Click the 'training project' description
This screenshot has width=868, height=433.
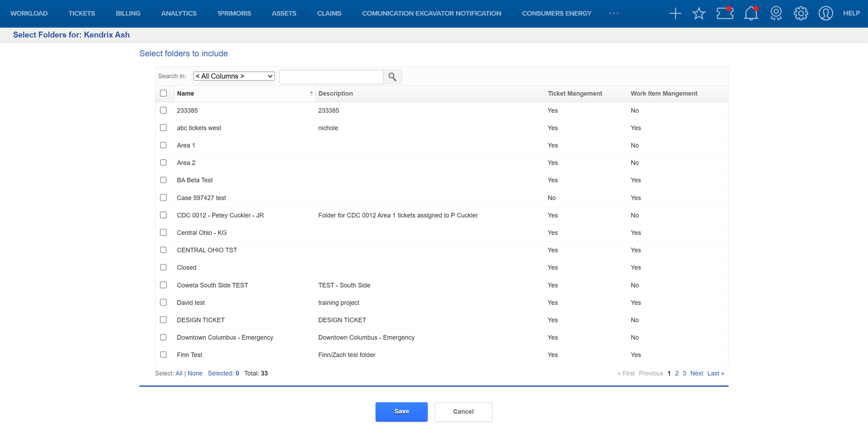[339, 303]
